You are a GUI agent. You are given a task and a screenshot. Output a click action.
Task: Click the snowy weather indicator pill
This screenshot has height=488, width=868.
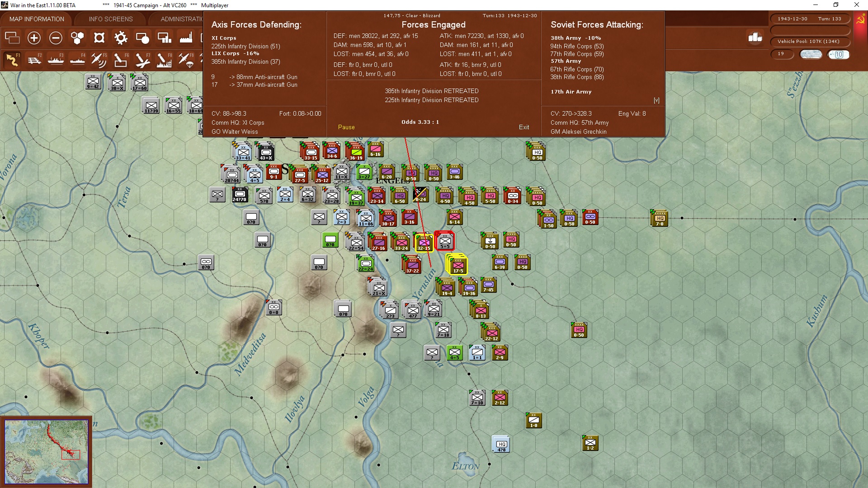pos(811,54)
